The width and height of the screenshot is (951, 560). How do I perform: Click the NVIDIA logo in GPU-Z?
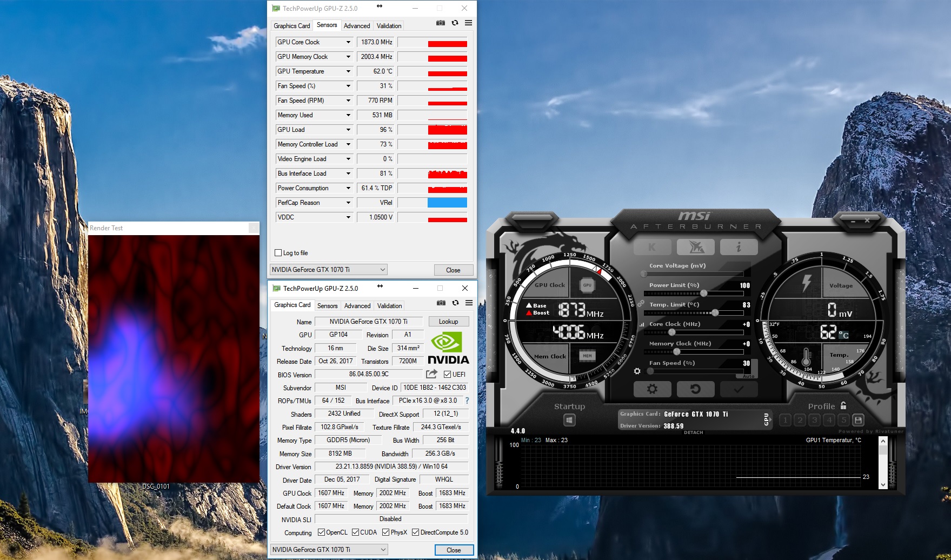click(x=449, y=348)
